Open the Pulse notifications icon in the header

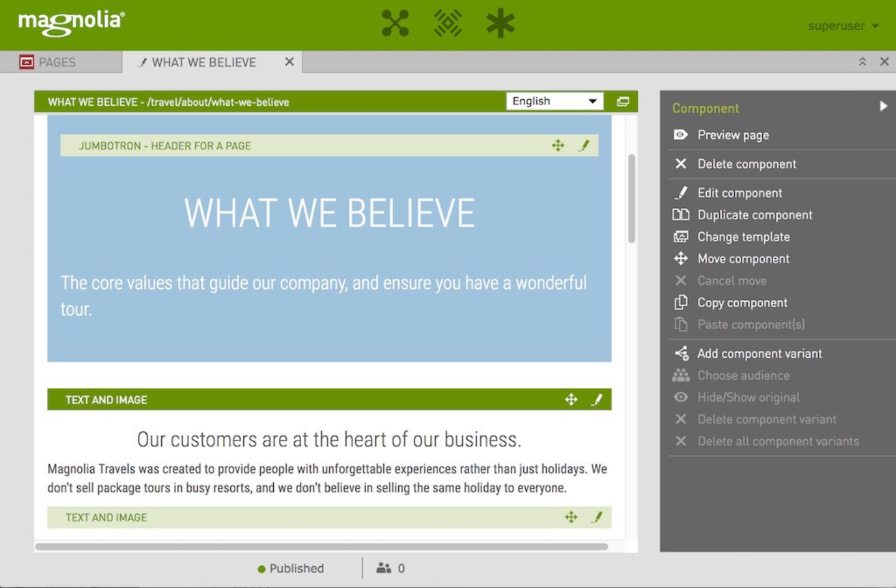click(x=447, y=23)
